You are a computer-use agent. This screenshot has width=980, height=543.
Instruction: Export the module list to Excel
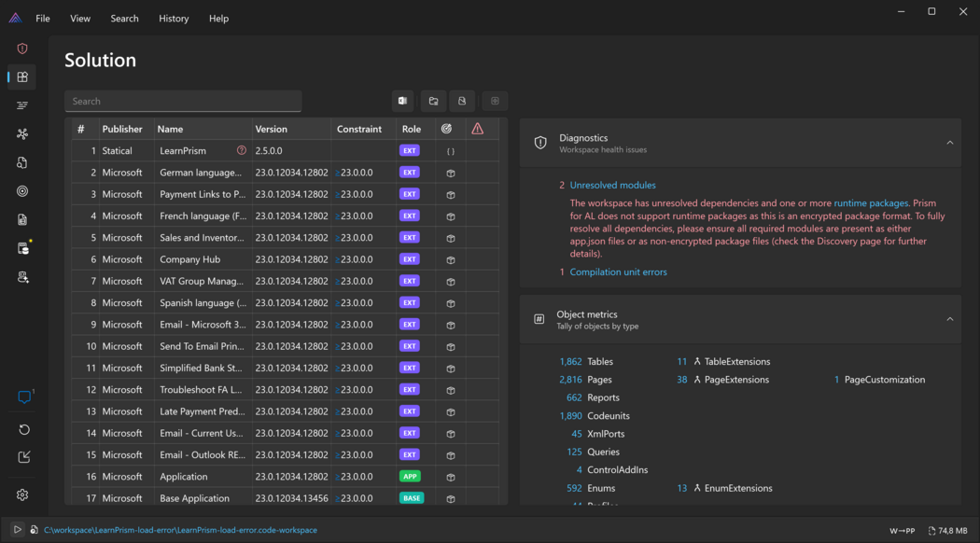402,101
